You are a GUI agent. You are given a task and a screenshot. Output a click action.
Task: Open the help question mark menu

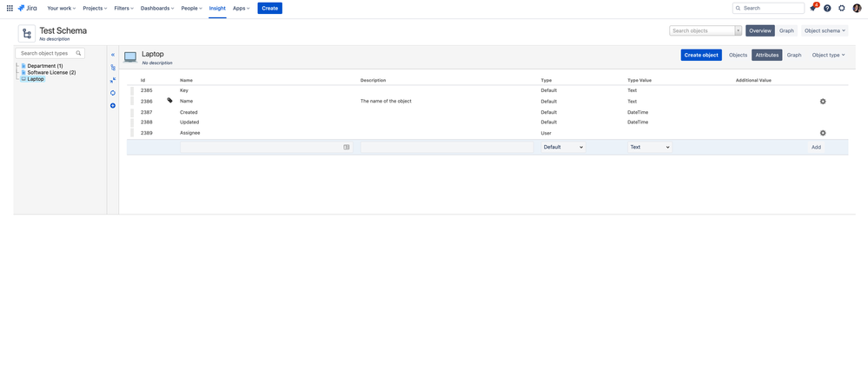click(827, 9)
